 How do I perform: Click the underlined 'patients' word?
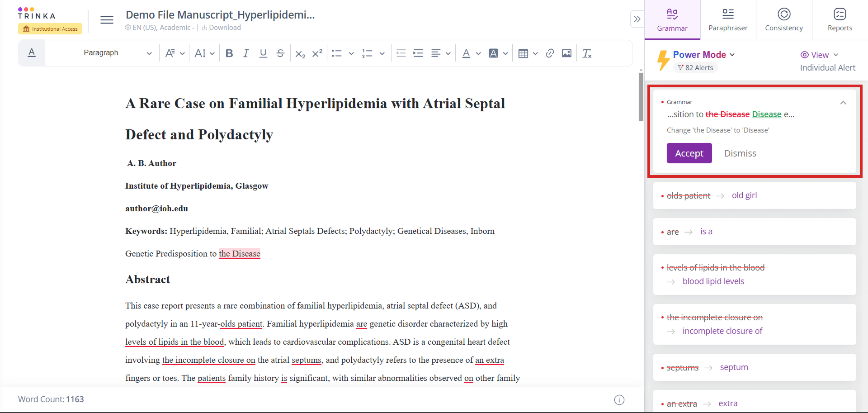tap(212, 378)
